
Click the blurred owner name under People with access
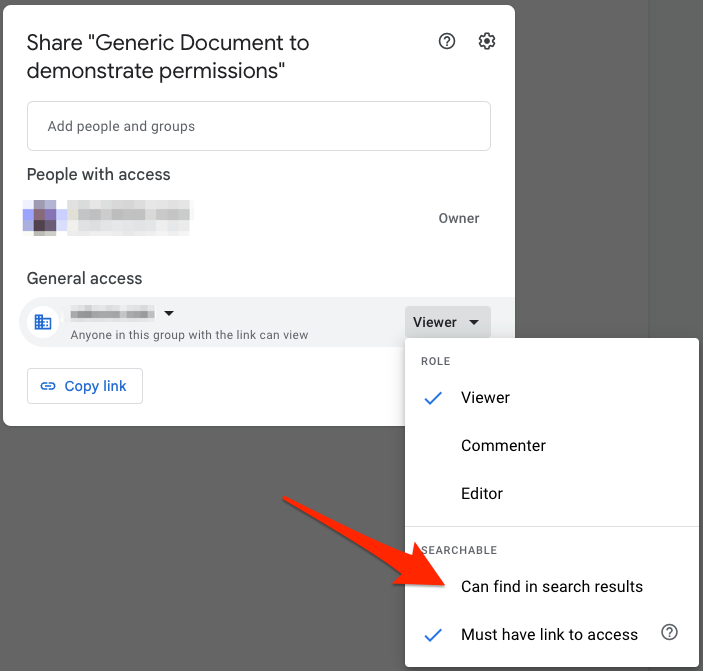(133, 213)
